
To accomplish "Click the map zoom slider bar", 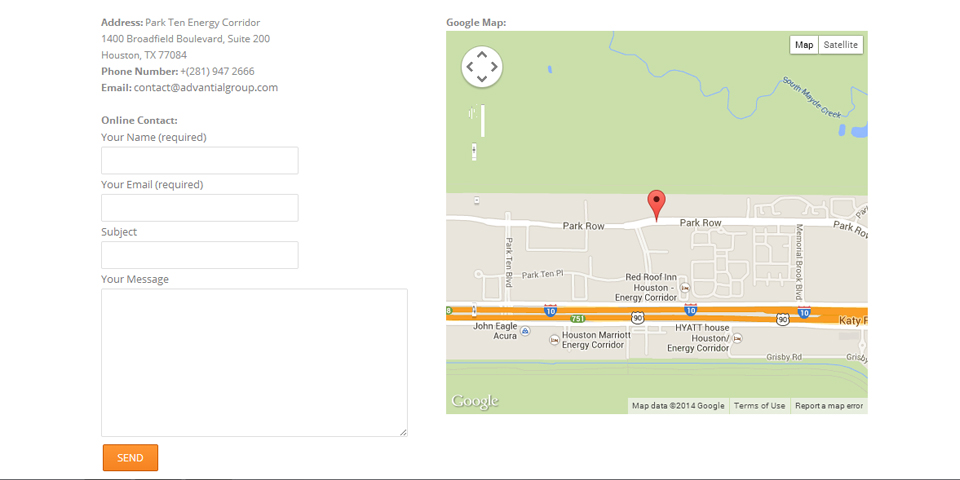I will click(482, 121).
